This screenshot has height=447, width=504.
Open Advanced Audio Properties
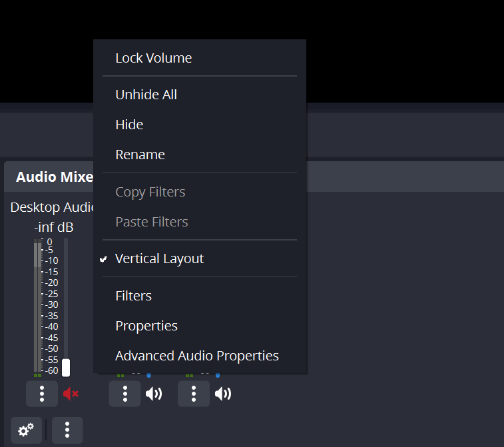click(200, 356)
